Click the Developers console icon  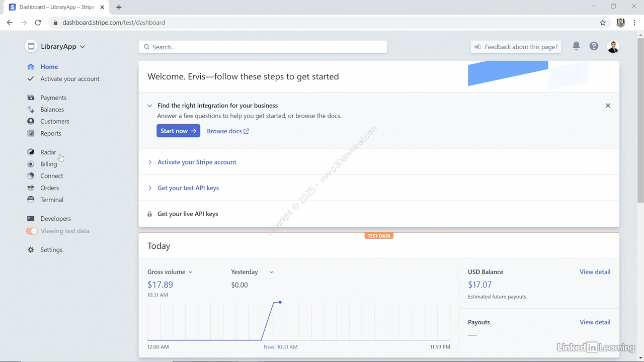coord(31,218)
